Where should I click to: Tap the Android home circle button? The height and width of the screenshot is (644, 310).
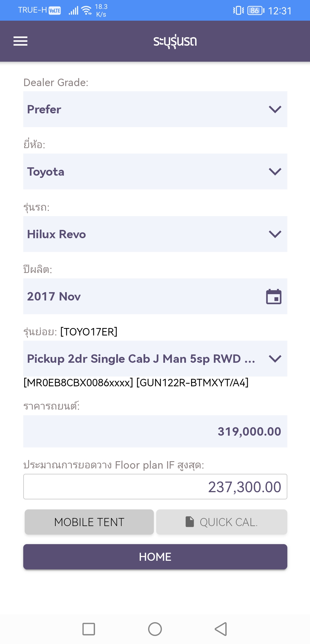pyautogui.click(x=155, y=629)
